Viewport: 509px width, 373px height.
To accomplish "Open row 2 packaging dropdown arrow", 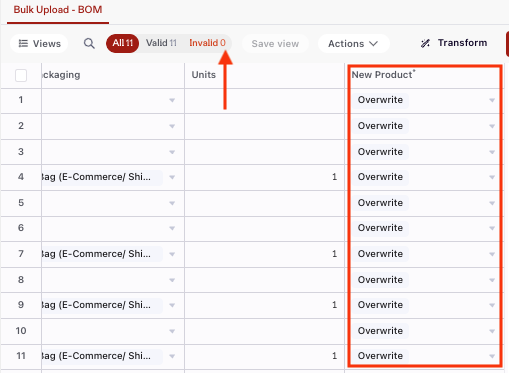I will click(x=172, y=126).
